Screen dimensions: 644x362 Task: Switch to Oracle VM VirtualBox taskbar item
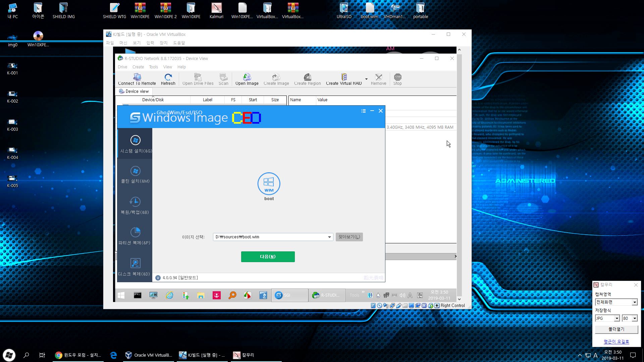(149, 355)
